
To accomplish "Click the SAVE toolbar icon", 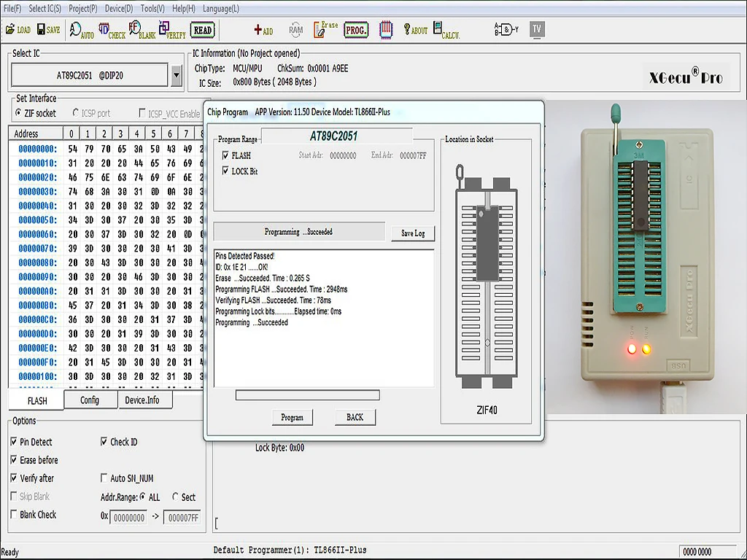I will (x=47, y=30).
